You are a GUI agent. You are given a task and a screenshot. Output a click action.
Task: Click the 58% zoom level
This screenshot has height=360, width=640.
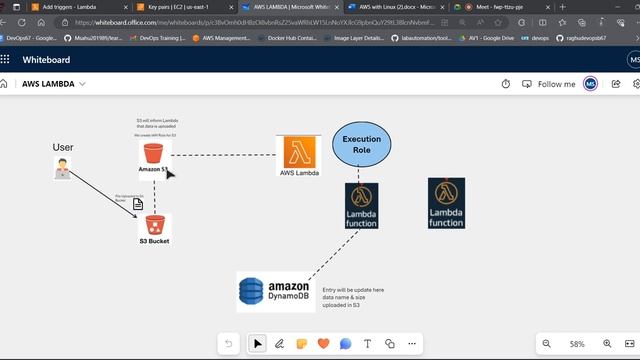[x=577, y=344]
